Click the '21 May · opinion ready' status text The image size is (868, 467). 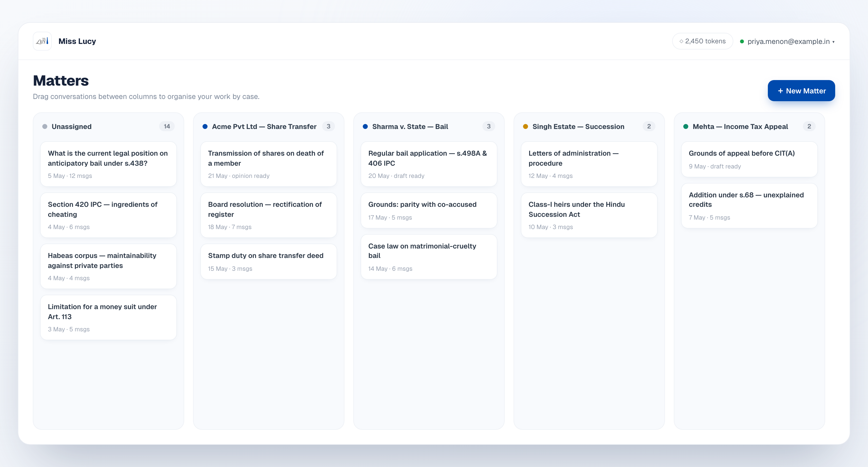pos(239,176)
